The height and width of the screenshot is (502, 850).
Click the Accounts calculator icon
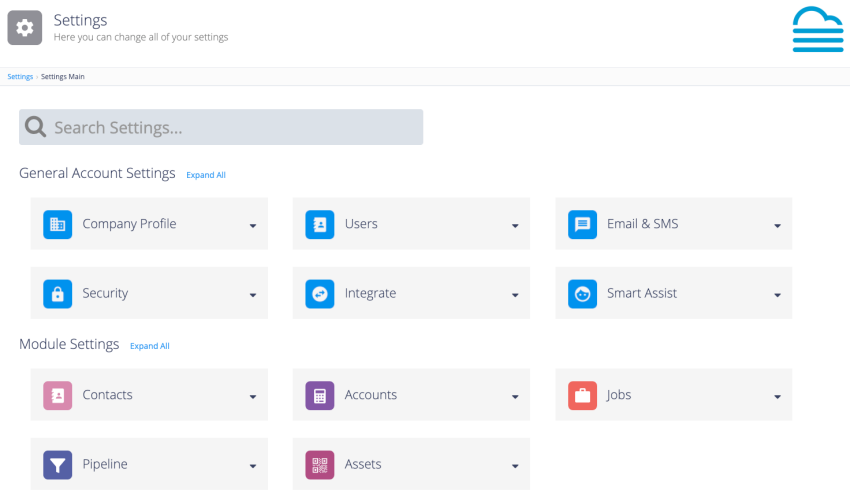tap(320, 395)
